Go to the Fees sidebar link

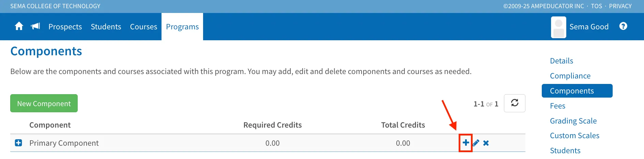point(557,106)
